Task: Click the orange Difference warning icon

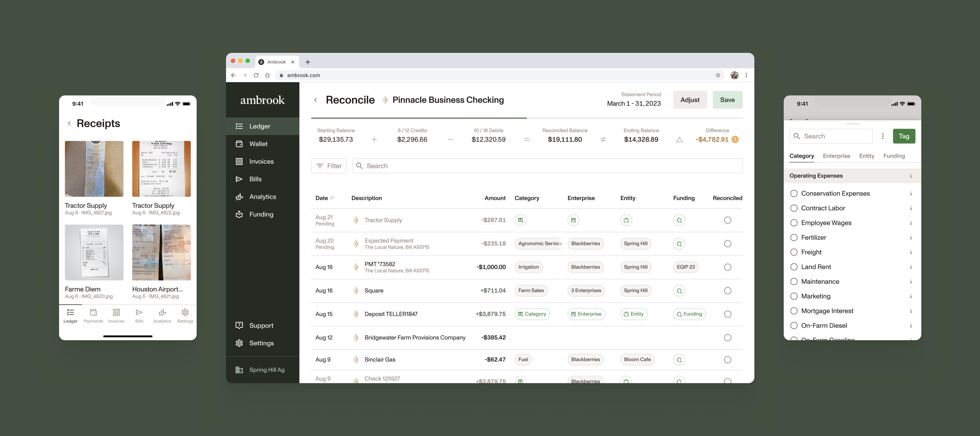Action: [x=735, y=140]
